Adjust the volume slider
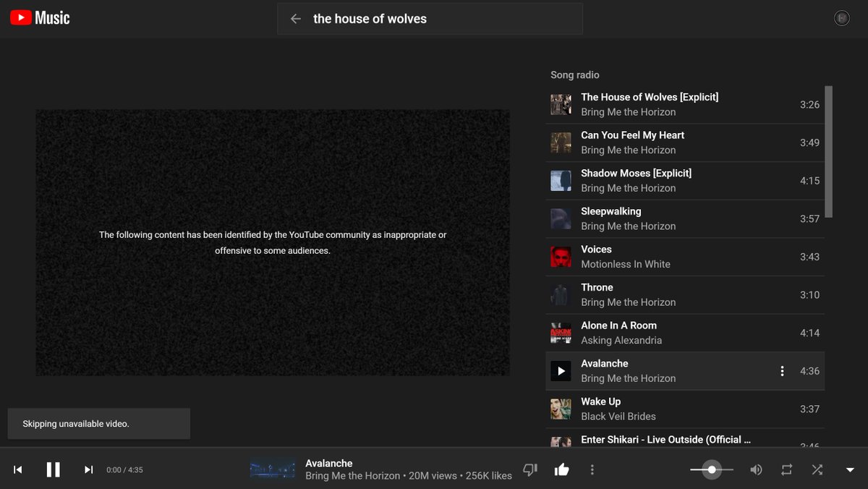Screen dimensions: 868x489 click(x=712, y=469)
